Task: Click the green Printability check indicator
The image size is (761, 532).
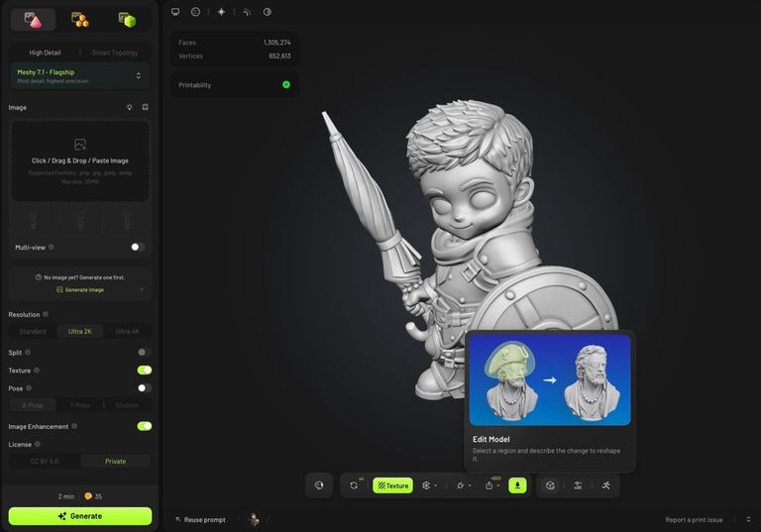Action: pos(286,84)
